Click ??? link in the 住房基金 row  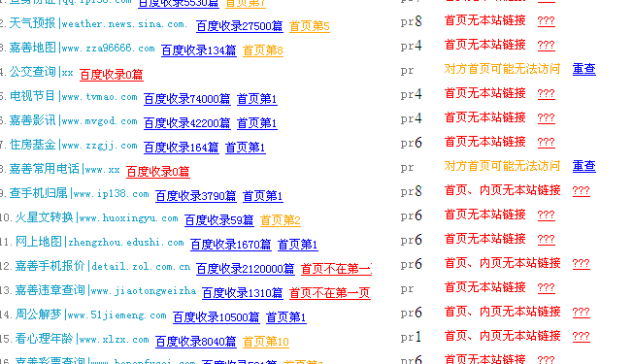click(x=547, y=142)
